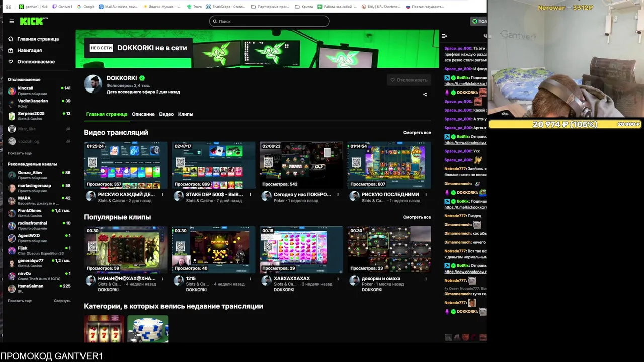Open the Trovo bookmark

pyautogui.click(x=194, y=7)
